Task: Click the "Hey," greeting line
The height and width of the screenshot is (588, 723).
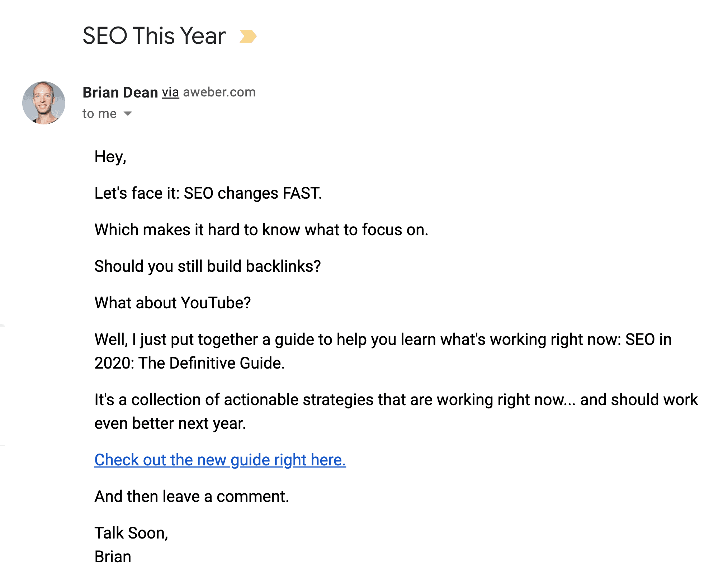Action: pos(110,157)
